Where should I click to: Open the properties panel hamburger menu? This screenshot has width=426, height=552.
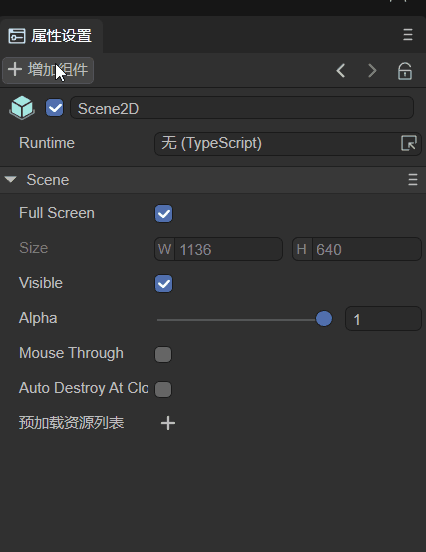tap(408, 35)
